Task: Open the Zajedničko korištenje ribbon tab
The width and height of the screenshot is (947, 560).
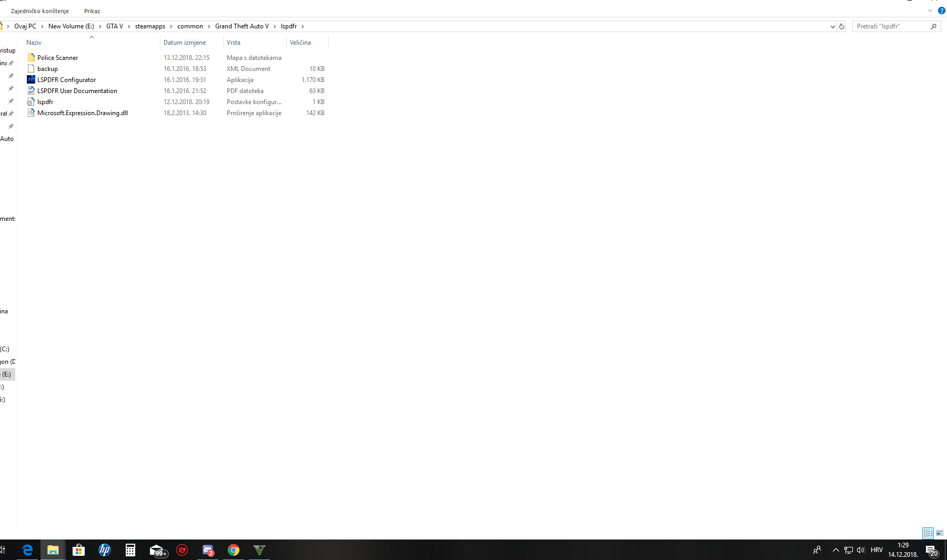Action: point(40,11)
